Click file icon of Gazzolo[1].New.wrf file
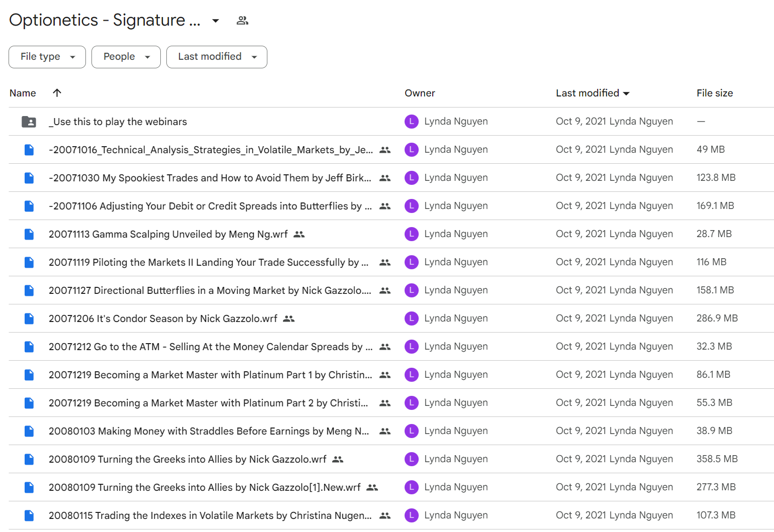 click(29, 487)
